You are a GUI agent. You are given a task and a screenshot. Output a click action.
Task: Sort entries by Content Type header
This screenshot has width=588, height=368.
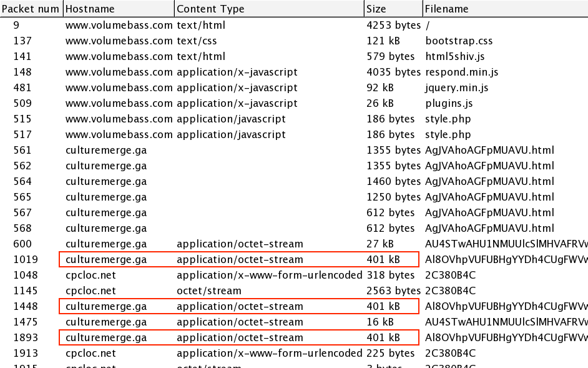(268, 9)
